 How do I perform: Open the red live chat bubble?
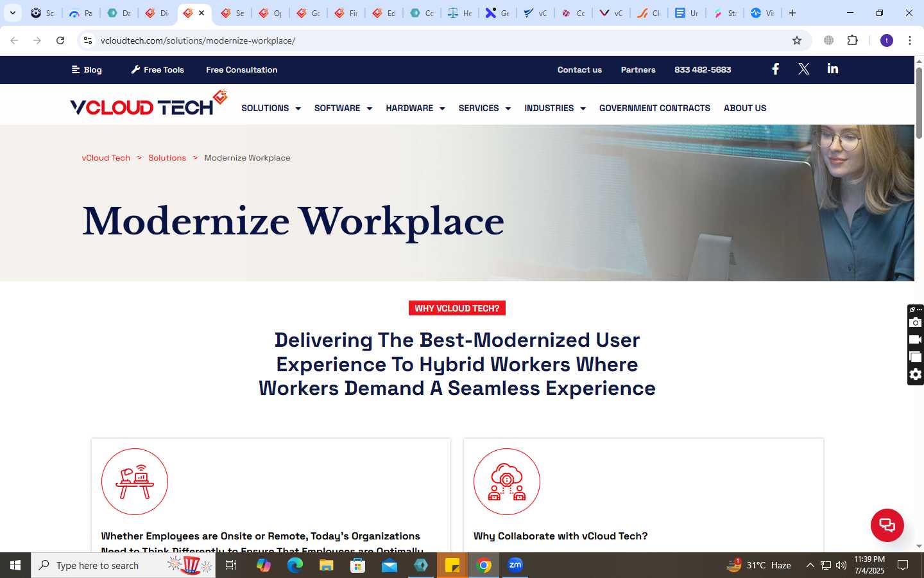887,525
